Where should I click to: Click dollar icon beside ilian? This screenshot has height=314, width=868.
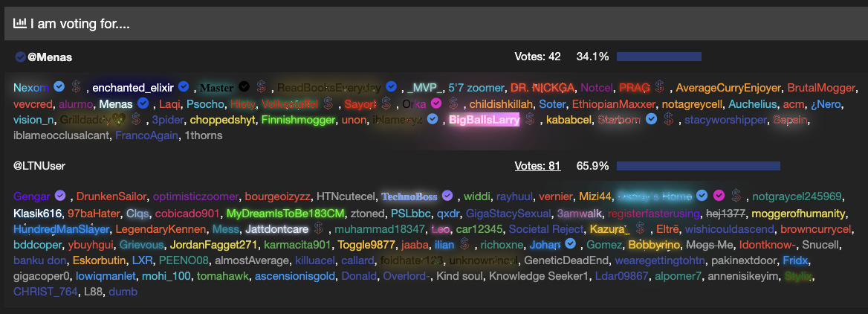464,244
